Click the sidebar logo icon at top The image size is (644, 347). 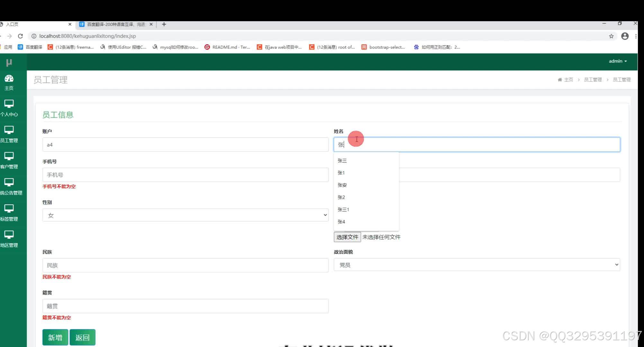pyautogui.click(x=9, y=62)
